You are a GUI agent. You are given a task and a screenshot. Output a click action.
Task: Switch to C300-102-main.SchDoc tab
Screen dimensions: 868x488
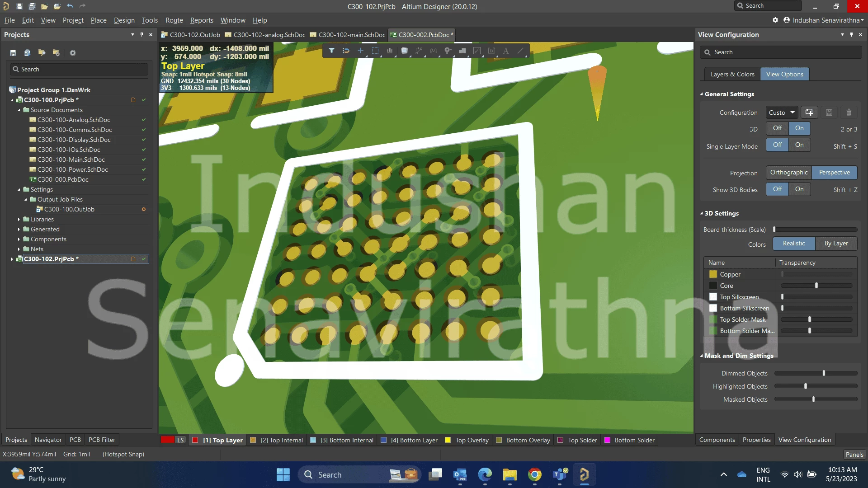tap(347, 35)
